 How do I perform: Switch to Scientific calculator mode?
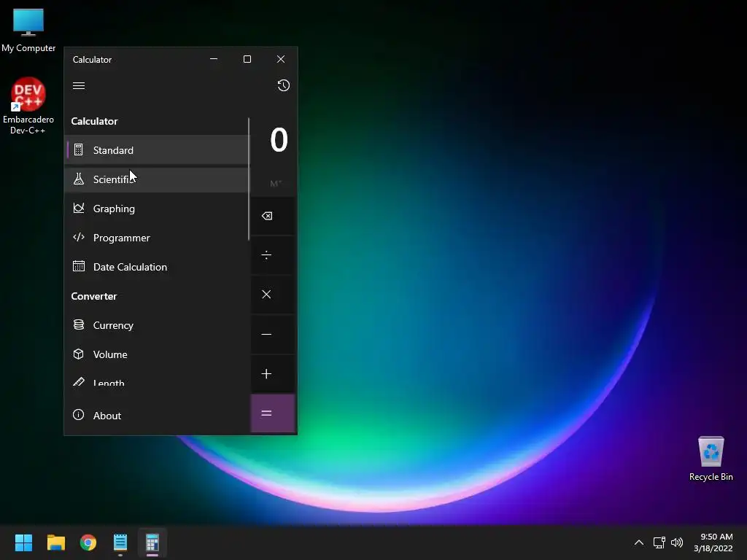click(157, 179)
